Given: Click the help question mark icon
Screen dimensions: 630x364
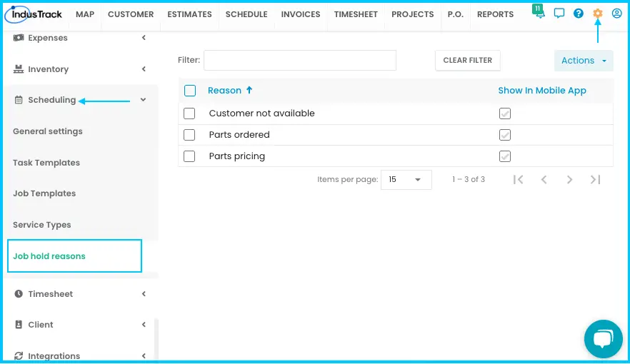Looking at the screenshot, I should point(578,14).
